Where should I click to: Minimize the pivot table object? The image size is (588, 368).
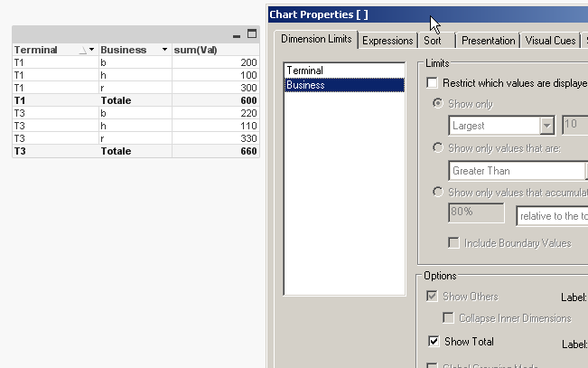[x=237, y=34]
